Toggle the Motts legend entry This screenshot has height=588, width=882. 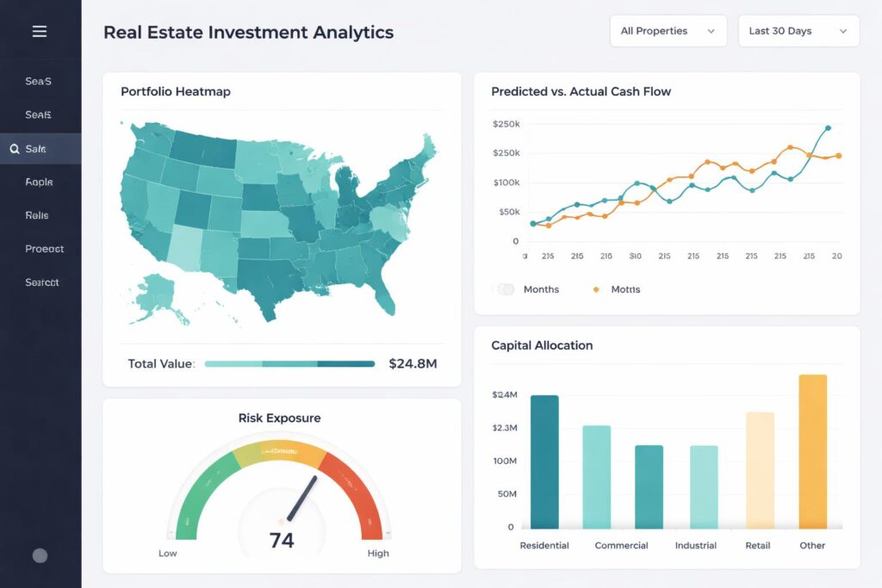(x=626, y=289)
